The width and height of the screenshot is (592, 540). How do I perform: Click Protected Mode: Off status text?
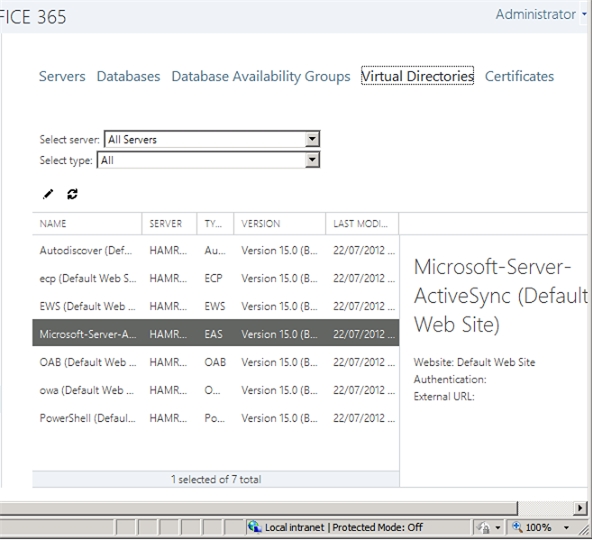click(x=377, y=527)
